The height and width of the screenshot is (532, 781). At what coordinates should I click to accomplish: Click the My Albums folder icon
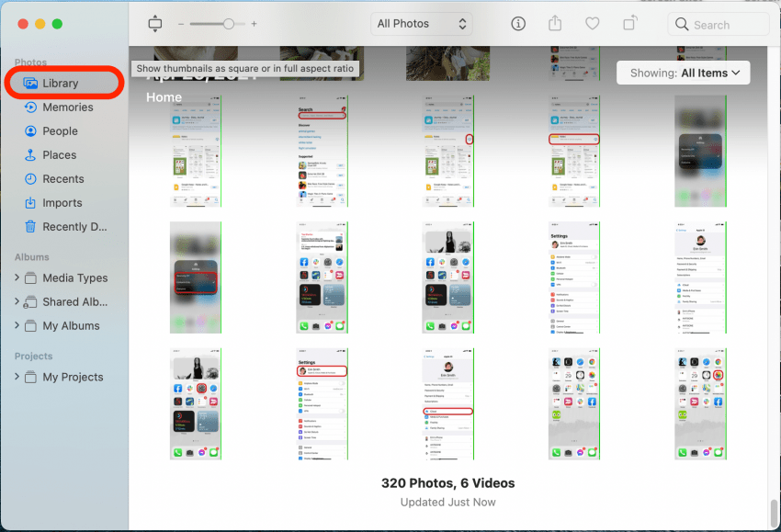pos(31,326)
